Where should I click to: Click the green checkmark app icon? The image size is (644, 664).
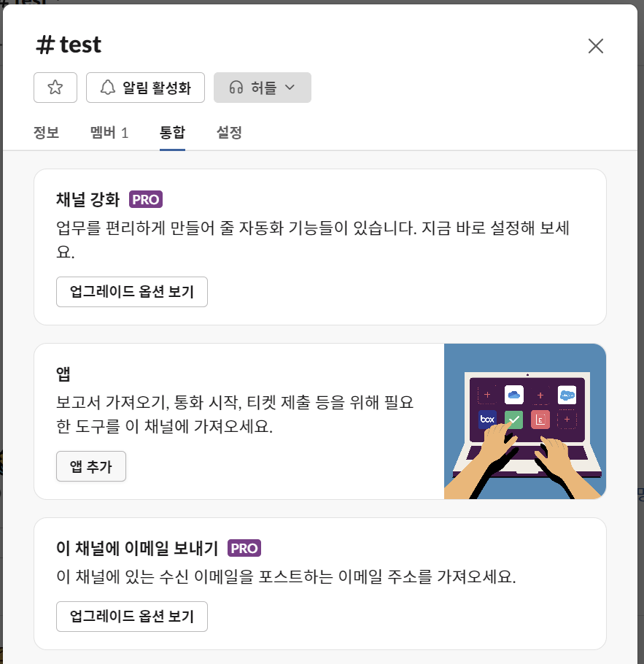tap(513, 420)
